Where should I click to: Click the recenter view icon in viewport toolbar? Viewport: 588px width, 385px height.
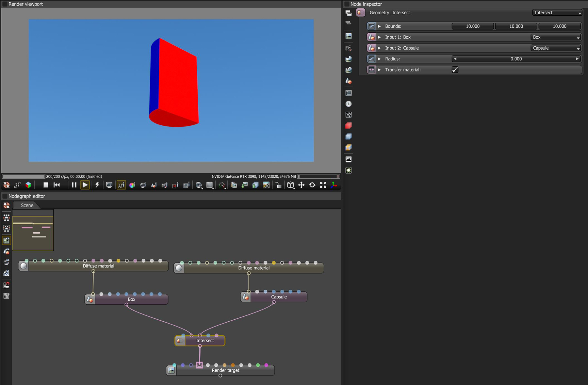click(17, 185)
